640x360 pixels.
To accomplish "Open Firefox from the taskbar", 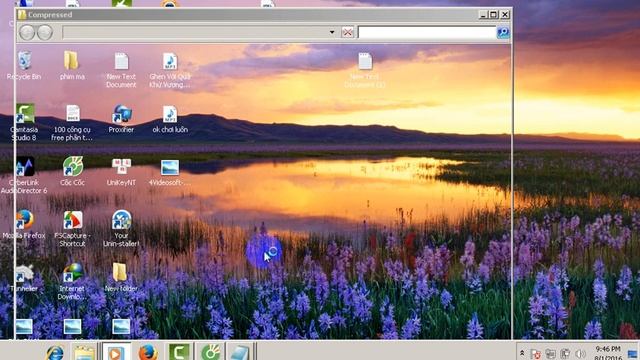I will [148, 352].
